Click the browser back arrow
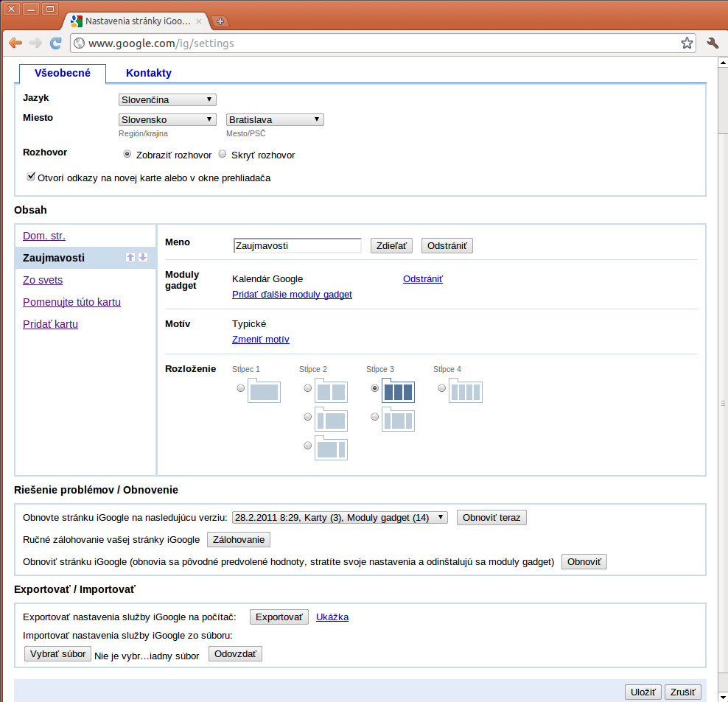The image size is (728, 702). click(x=15, y=43)
